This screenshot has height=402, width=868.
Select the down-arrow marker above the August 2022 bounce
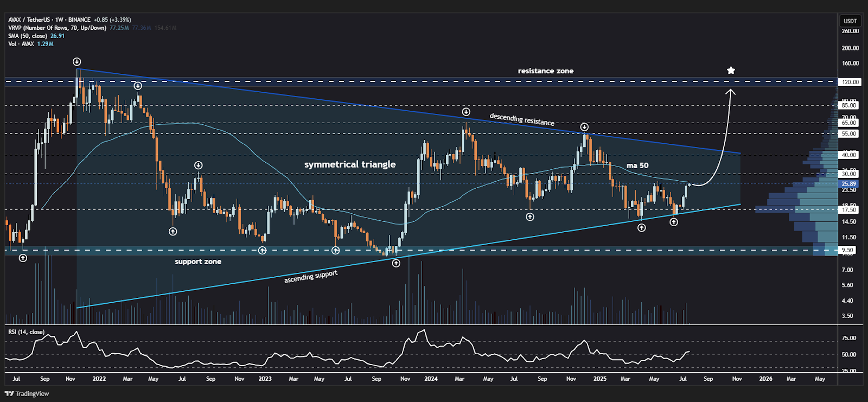[199, 165]
